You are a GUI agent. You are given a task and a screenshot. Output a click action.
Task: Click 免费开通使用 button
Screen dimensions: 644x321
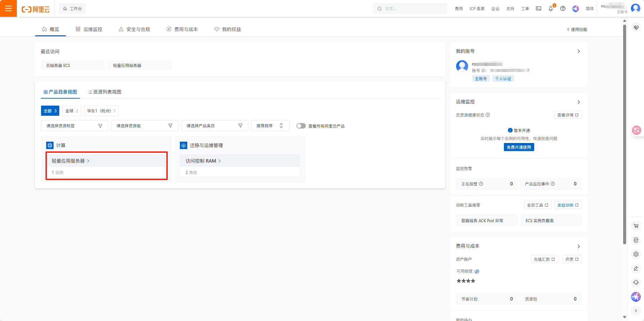519,147
